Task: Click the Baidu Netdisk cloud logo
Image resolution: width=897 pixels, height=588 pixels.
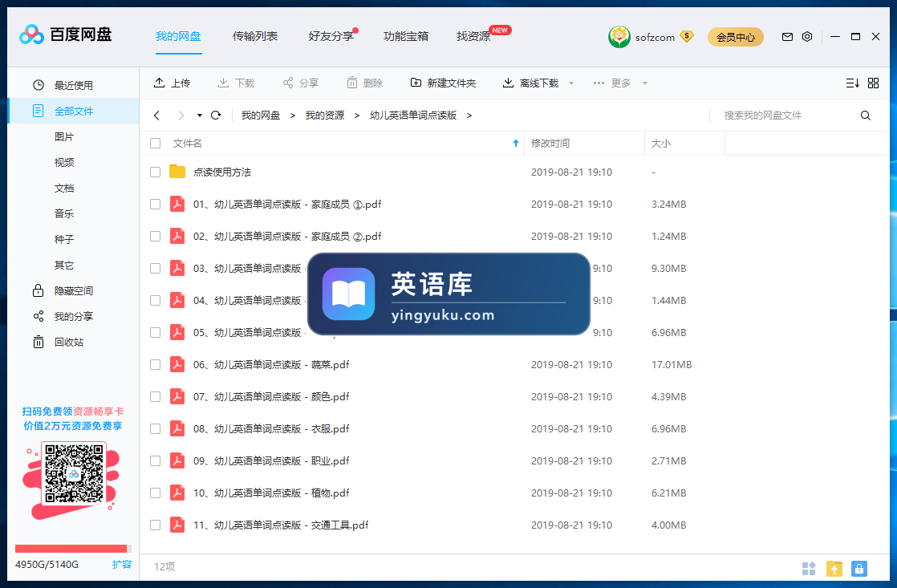Action: (31, 34)
